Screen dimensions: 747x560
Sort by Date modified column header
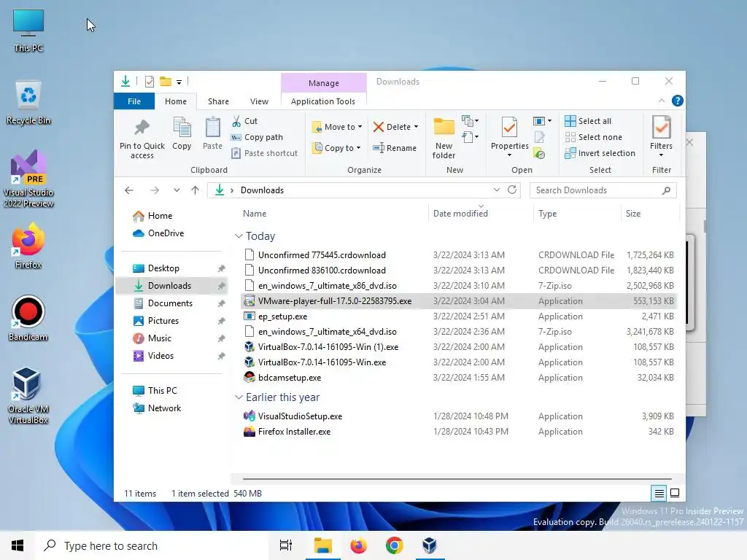[x=481, y=214]
